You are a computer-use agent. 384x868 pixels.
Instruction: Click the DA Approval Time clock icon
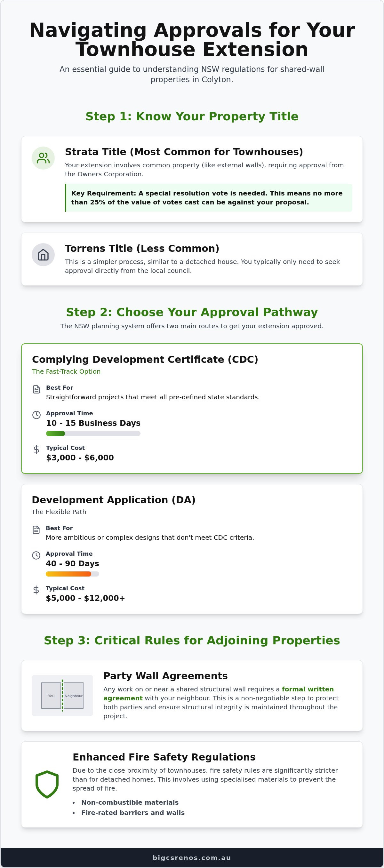pos(36,555)
